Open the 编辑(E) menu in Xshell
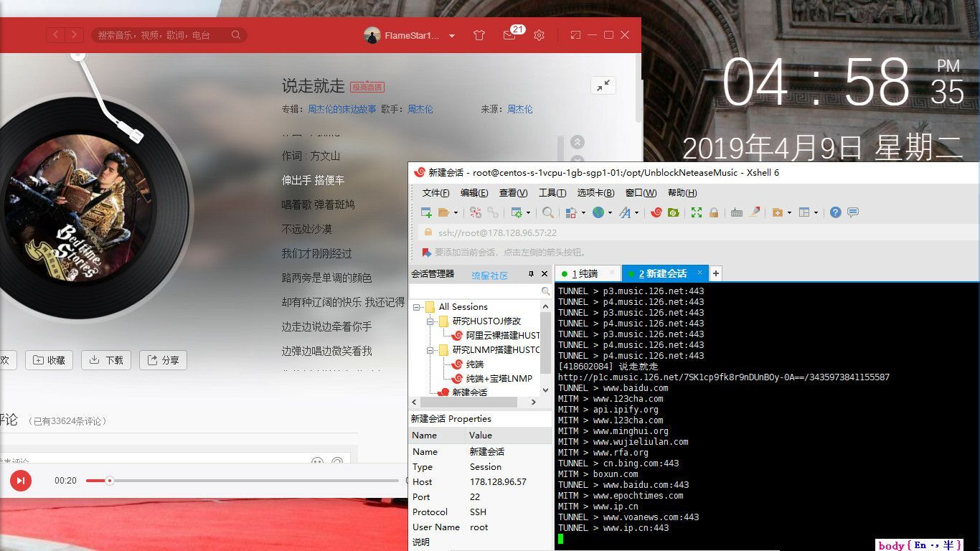 coord(474,193)
